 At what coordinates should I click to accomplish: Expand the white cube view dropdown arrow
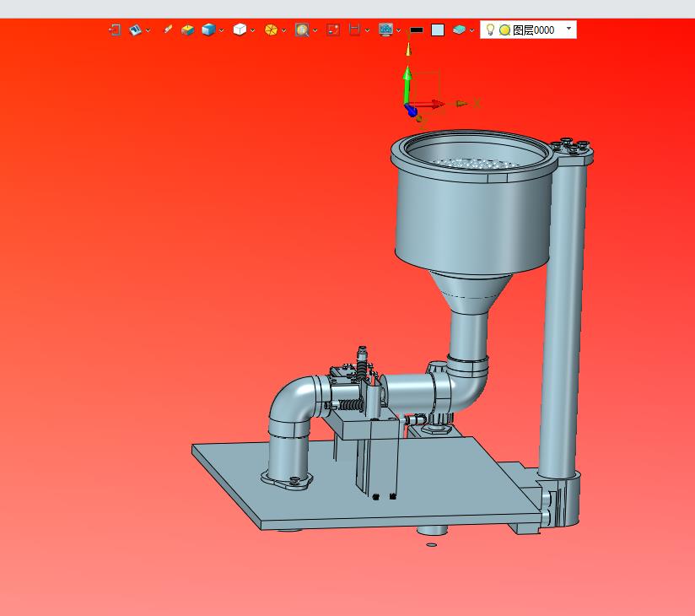253,30
